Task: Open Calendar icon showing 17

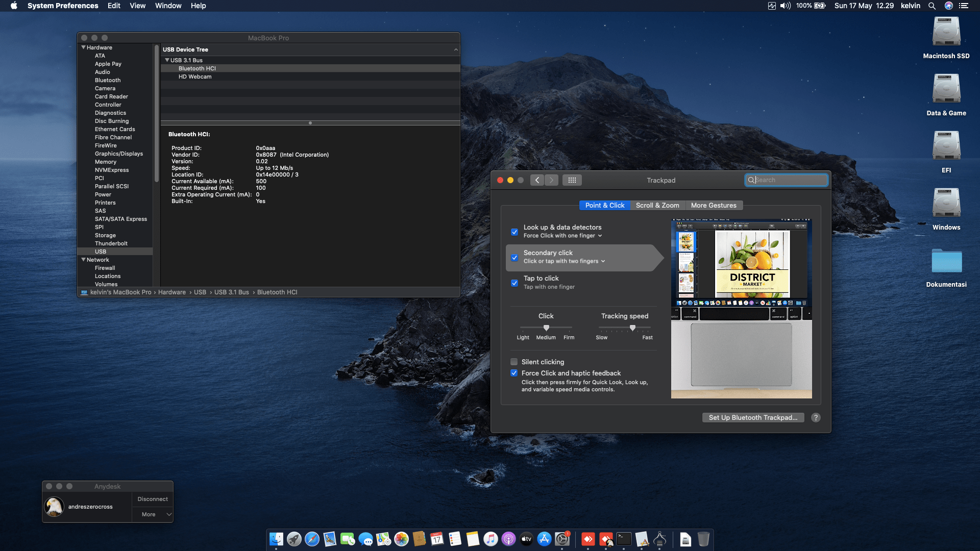Action: point(437,539)
